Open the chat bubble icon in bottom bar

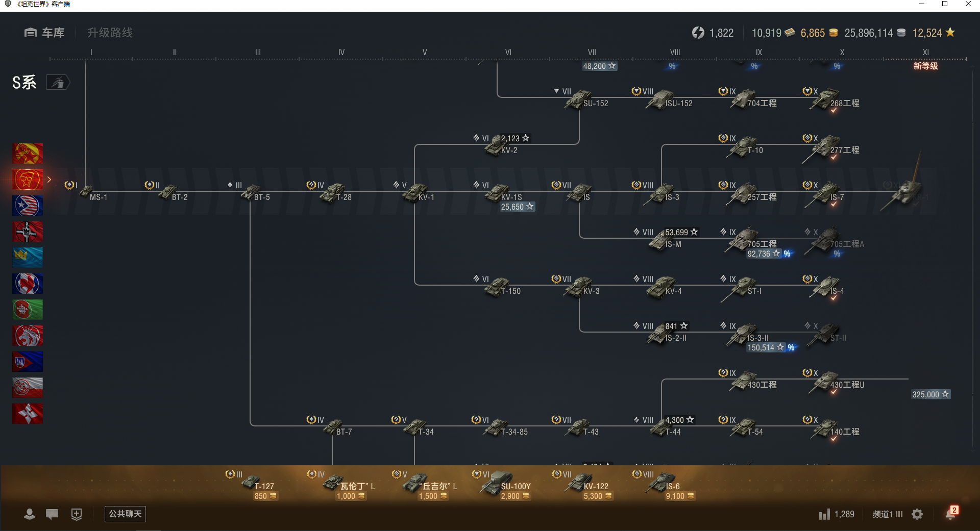coord(52,514)
